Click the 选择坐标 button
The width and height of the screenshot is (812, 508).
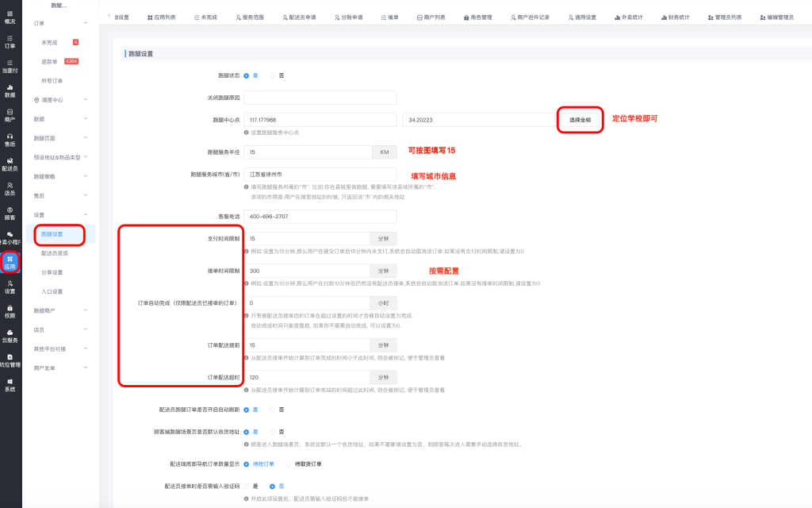pos(580,120)
